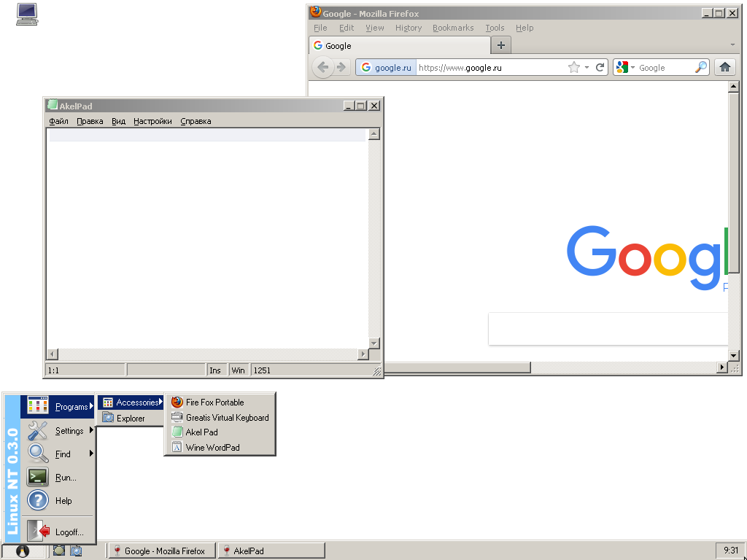Open the Настройки menu in AkelPad
Screen dimensions: 747x560
(x=152, y=121)
